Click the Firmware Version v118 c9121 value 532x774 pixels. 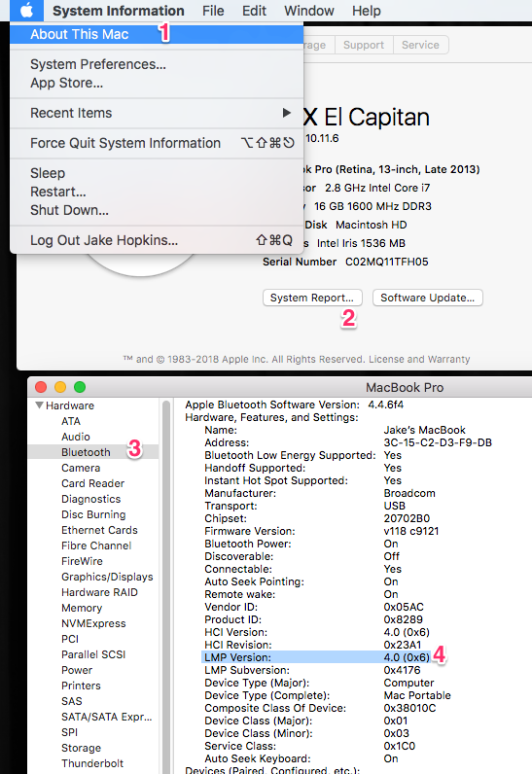(x=411, y=531)
